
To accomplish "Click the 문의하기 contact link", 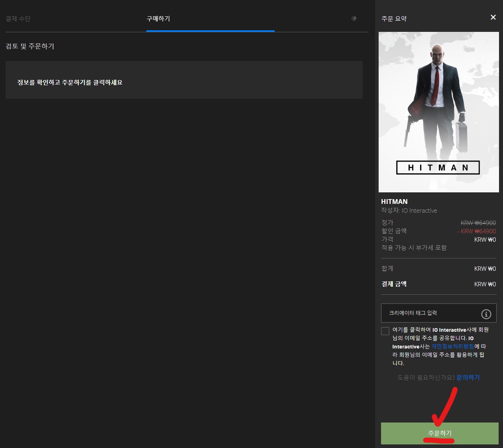I will [x=468, y=378].
